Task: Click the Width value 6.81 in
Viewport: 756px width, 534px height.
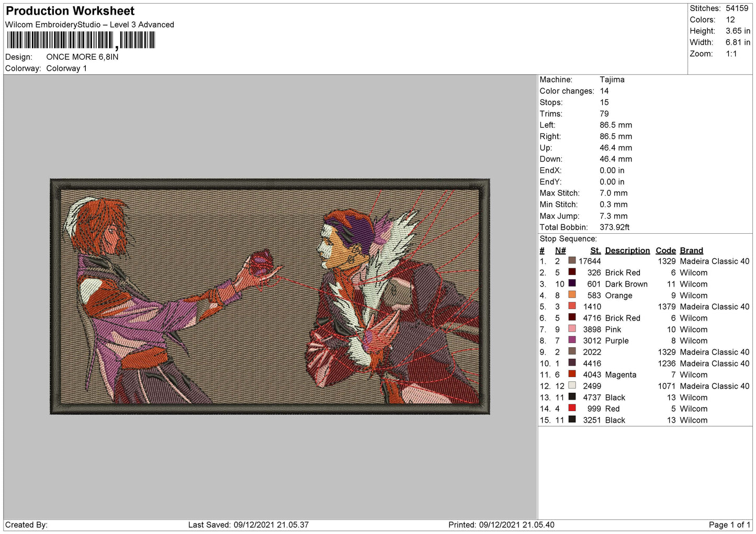Action: [738, 42]
